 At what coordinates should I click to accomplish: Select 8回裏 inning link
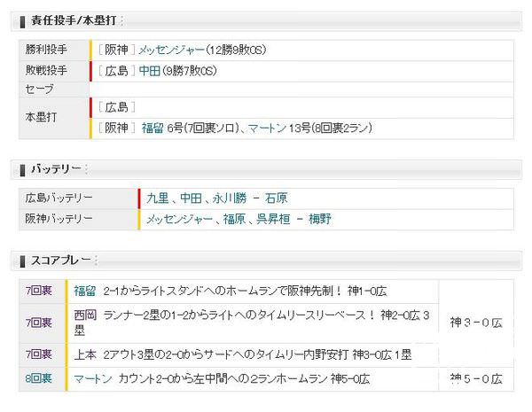[39, 378]
